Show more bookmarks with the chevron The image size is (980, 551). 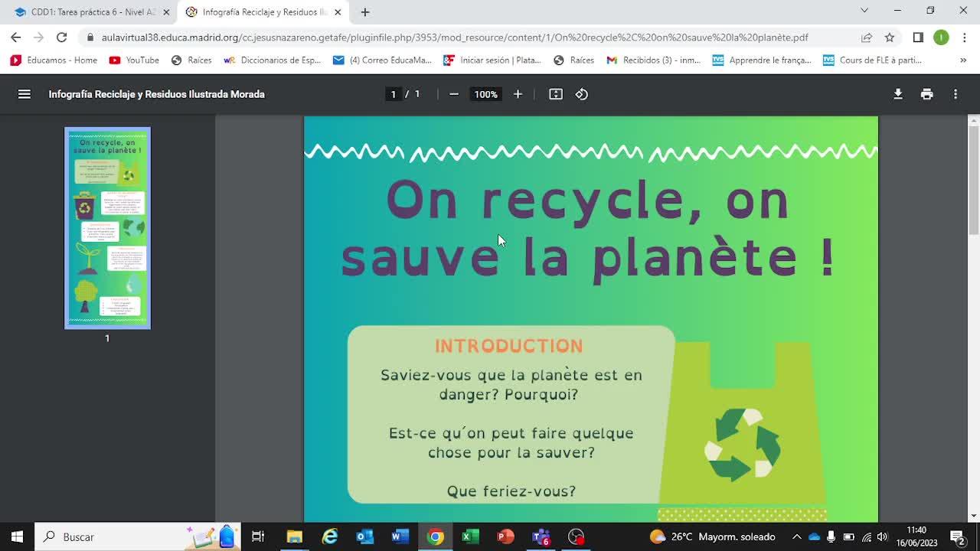pyautogui.click(x=963, y=60)
